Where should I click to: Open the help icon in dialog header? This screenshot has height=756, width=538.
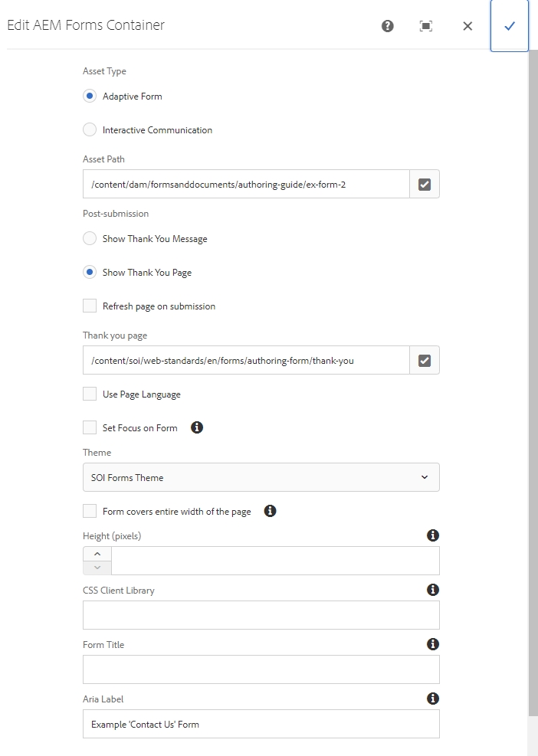[388, 26]
